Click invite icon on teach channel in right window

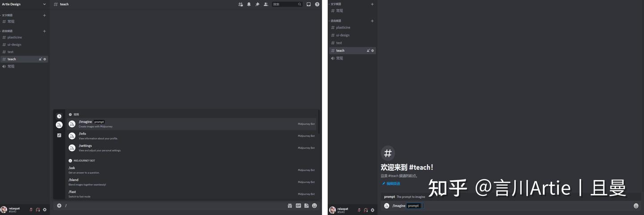point(368,51)
